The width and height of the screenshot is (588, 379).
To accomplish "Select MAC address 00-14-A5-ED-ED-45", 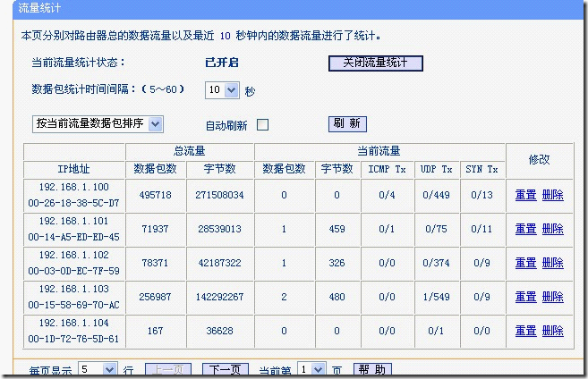I will point(74,237).
